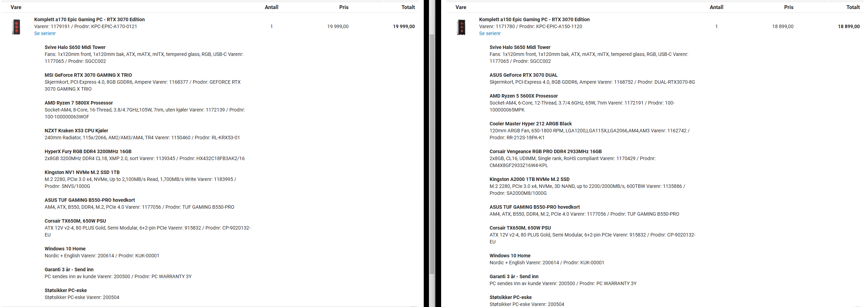868x307 pixels.
Task: Click 'ASUS TUF GAMING B550-PRO hovedkort' in left pane
Action: (x=90, y=200)
